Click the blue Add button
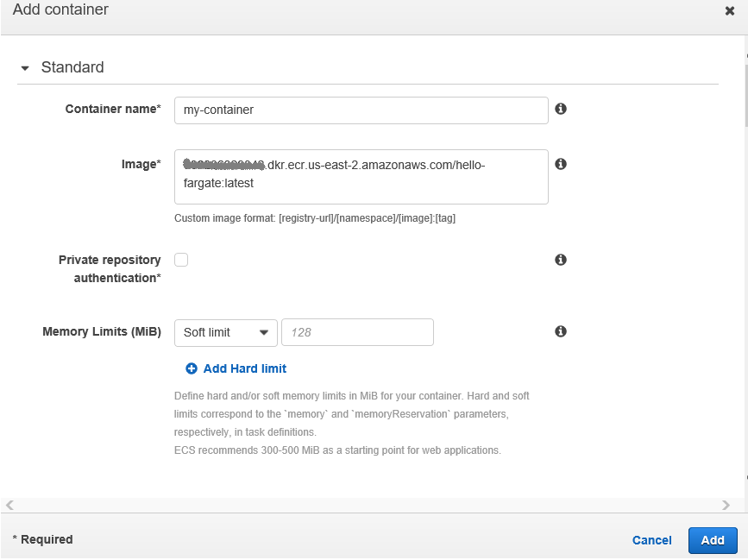 click(713, 540)
